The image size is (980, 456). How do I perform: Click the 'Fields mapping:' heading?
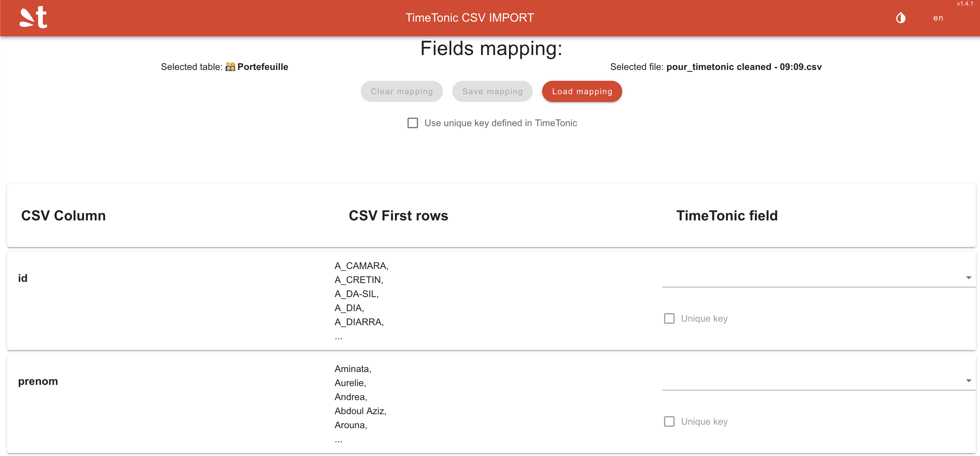491,49
